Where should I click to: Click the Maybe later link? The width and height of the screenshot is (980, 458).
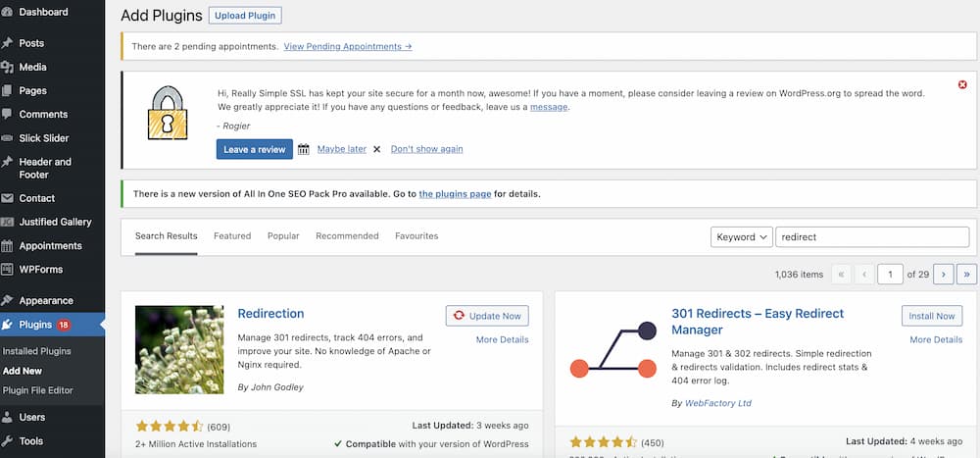[342, 149]
